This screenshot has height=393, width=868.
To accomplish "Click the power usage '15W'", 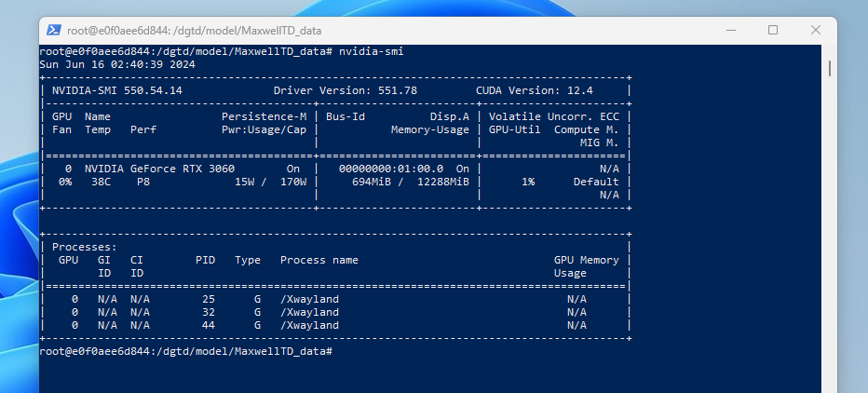I will click(244, 182).
